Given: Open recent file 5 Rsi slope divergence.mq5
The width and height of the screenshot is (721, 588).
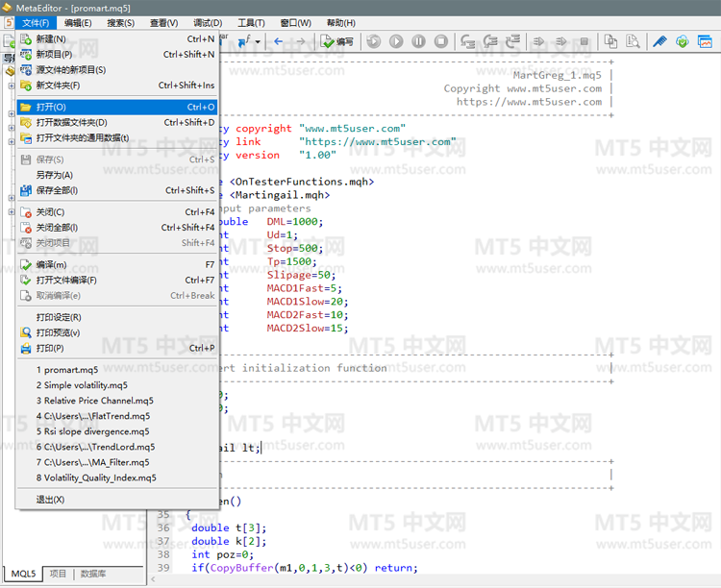Looking at the screenshot, I should point(117,431).
